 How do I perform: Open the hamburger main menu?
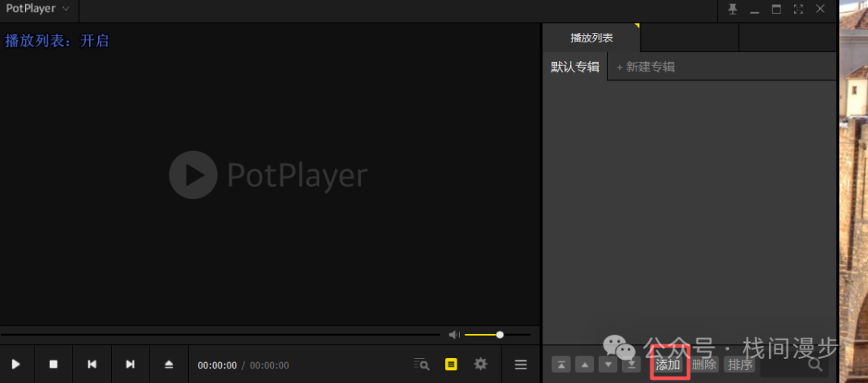(520, 365)
